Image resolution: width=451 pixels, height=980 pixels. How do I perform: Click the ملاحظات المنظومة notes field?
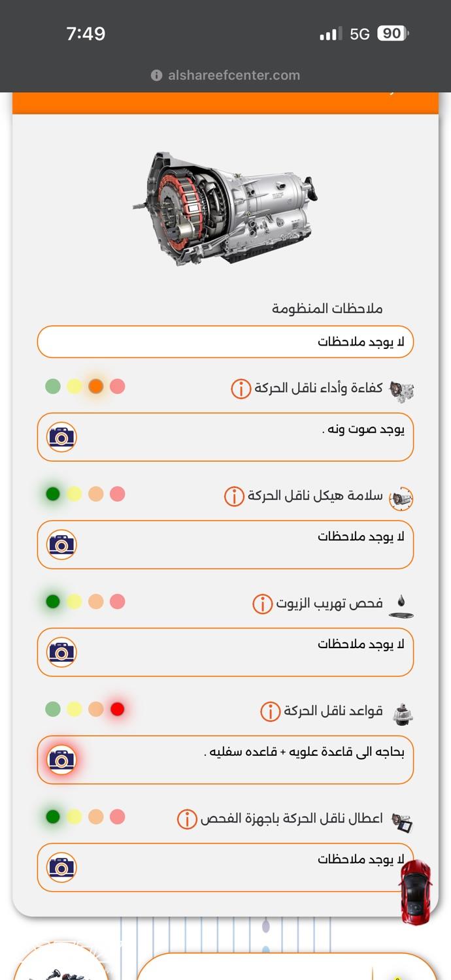coord(225,342)
